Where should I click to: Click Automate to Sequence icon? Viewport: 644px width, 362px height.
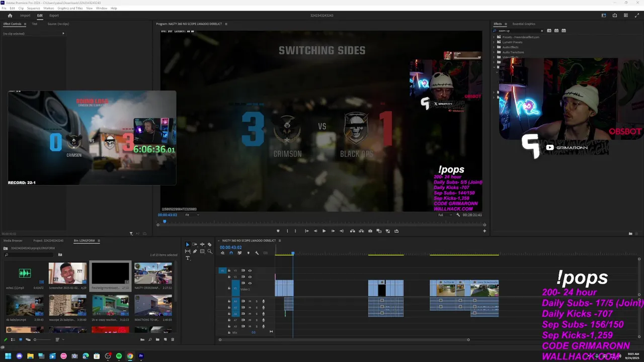coord(142,339)
